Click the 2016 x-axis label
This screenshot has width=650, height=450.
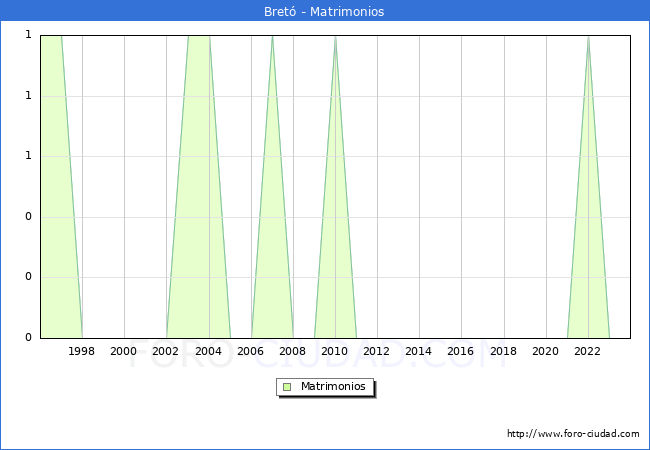click(x=461, y=351)
